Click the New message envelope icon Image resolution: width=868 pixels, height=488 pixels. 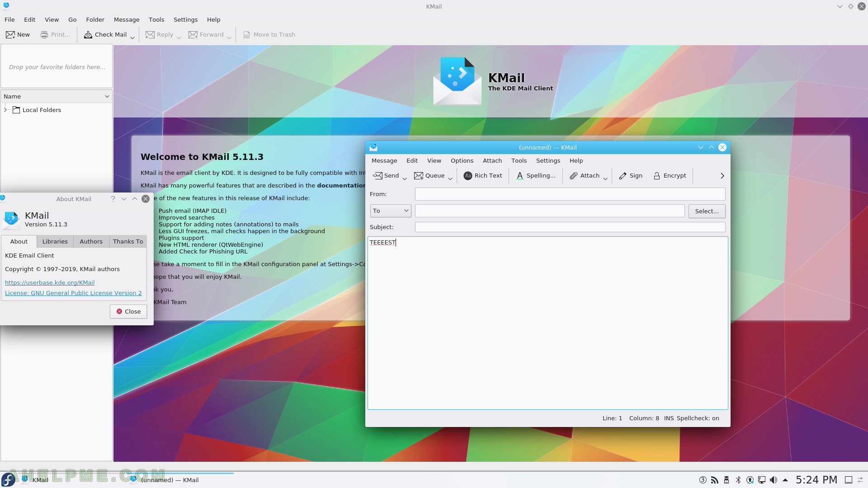[10, 35]
